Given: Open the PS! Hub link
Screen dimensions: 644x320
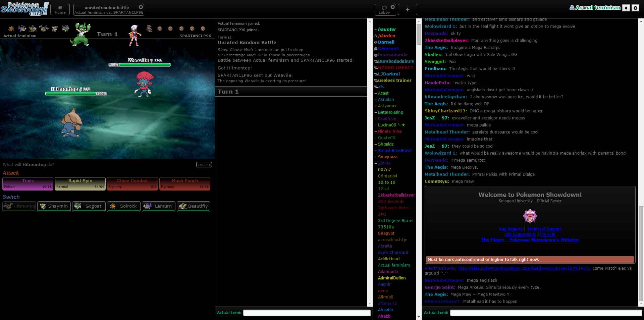Looking at the screenshot, I should 548,234.
